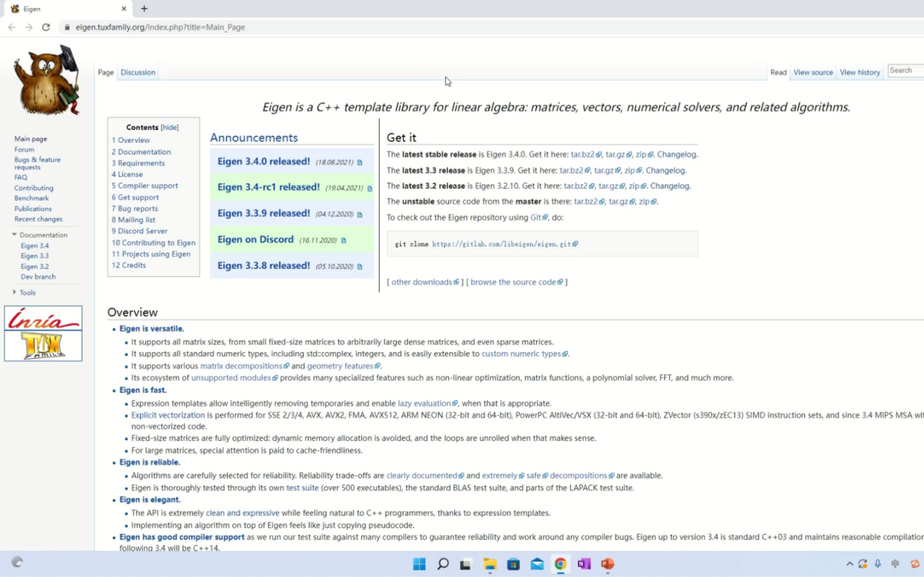Open the Windows Start menu
924x577 pixels.
click(419, 564)
